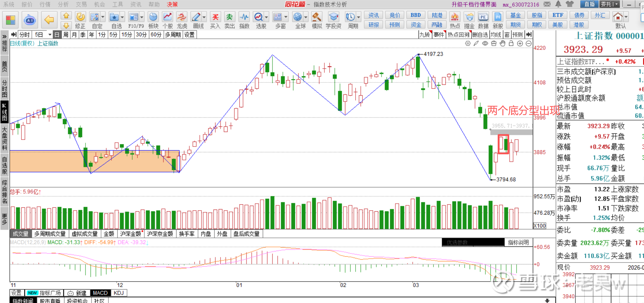Image resolution: width=644 pixels, height=303 pixels.
Task: Click the ETF market button
Action: click(x=557, y=15)
